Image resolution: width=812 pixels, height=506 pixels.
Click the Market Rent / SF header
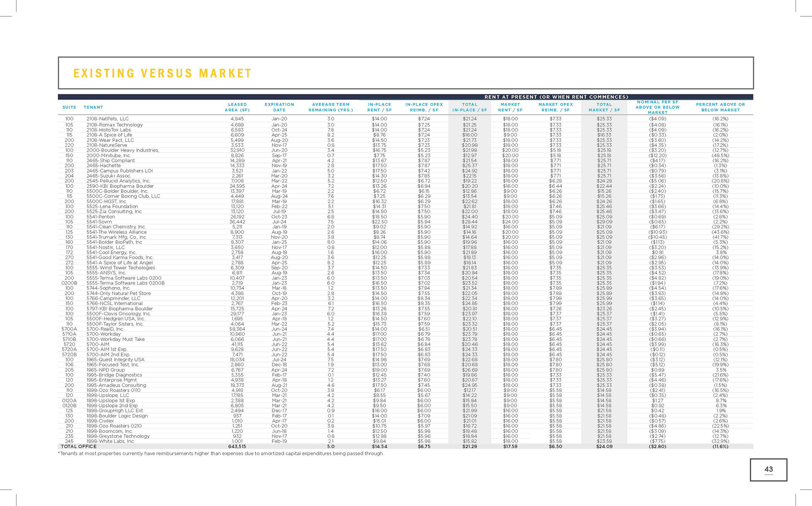tap(510, 107)
